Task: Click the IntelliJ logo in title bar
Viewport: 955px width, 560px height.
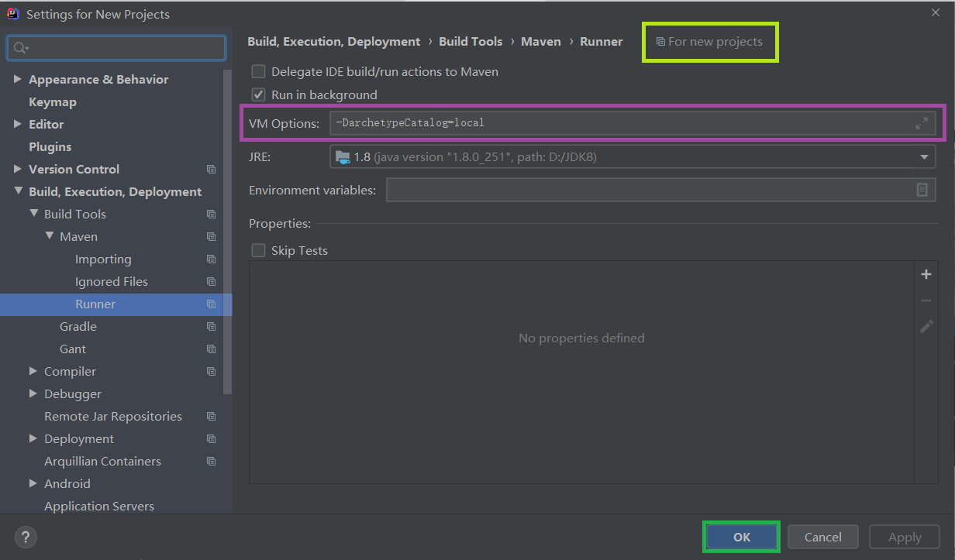Action: 13,13
